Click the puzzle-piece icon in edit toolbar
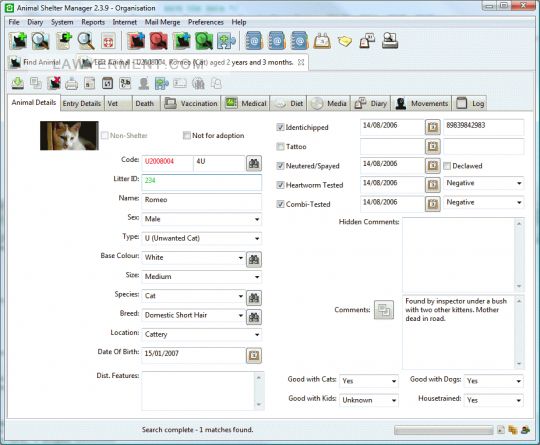Image resolution: width=540 pixels, height=445 pixels. tap(162, 83)
